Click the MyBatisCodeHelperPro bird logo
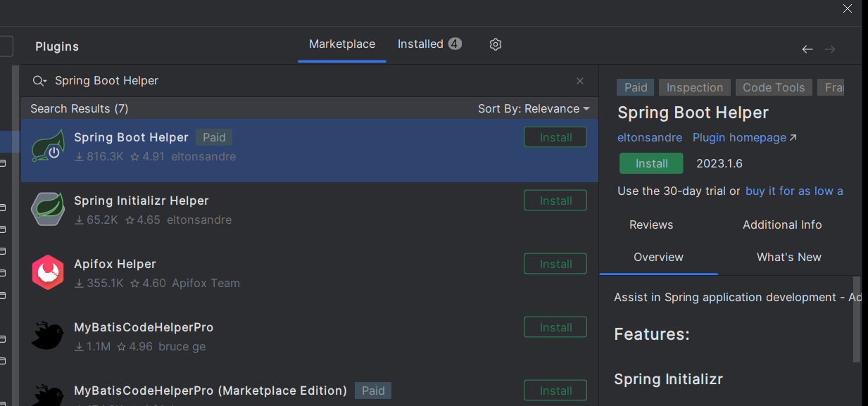Image resolution: width=868 pixels, height=406 pixels. click(48, 336)
